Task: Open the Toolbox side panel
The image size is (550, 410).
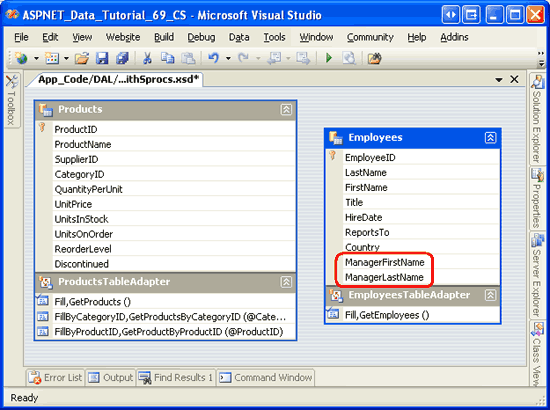Action: tap(11, 101)
